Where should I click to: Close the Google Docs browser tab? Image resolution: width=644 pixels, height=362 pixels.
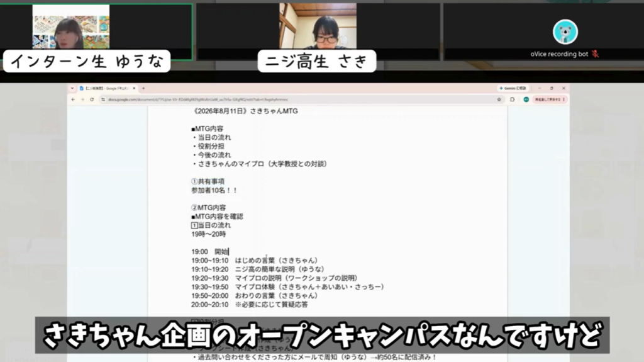[x=134, y=88]
